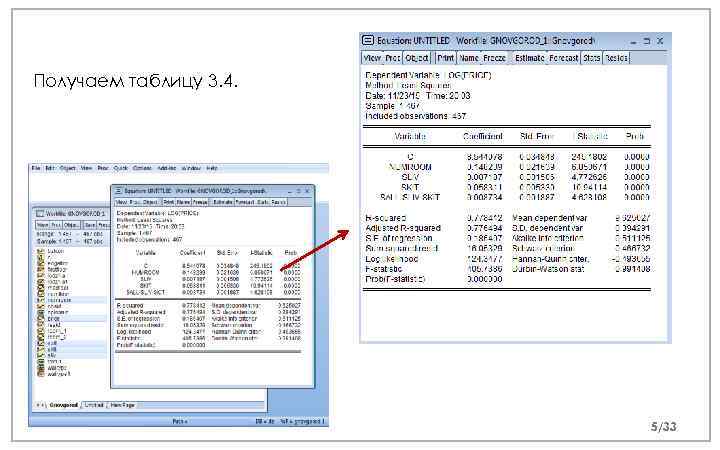This screenshot has height=450, width=720.
Task: Click the slide text 'Получаем таблицу 3.4.'
Action: (136, 81)
